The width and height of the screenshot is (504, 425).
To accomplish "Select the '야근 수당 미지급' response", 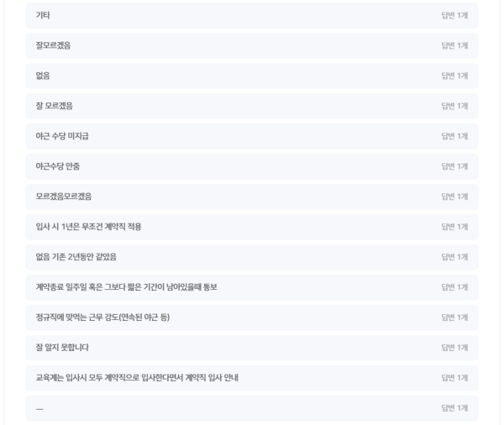I will (x=252, y=136).
